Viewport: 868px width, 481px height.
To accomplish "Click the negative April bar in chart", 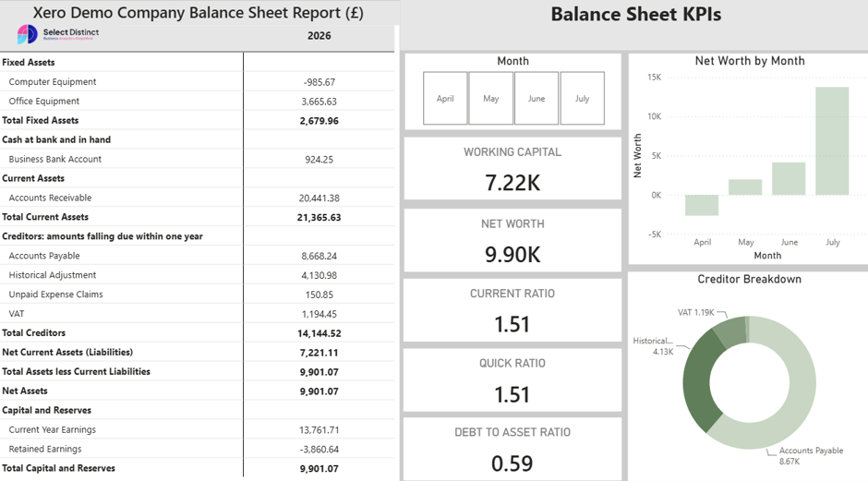I will point(702,205).
